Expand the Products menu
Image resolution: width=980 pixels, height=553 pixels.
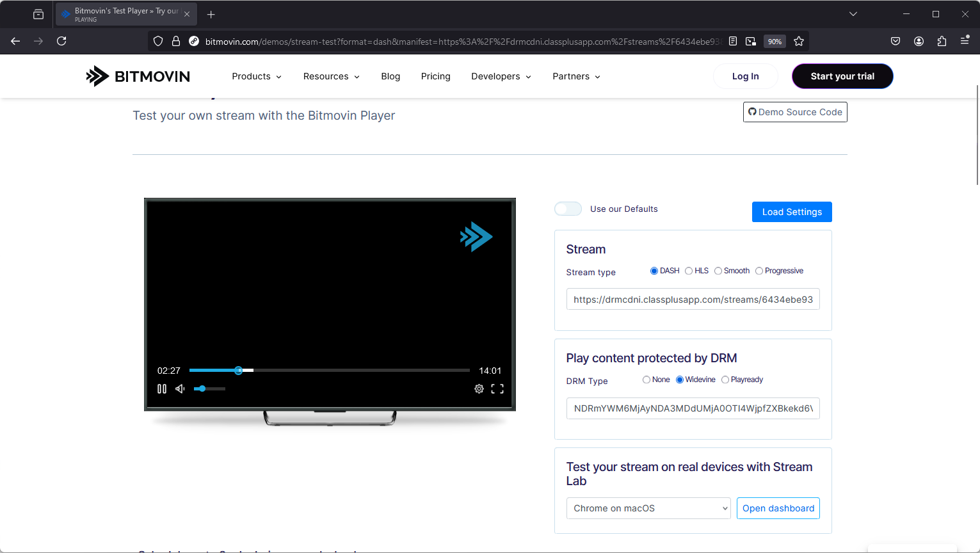click(x=257, y=76)
